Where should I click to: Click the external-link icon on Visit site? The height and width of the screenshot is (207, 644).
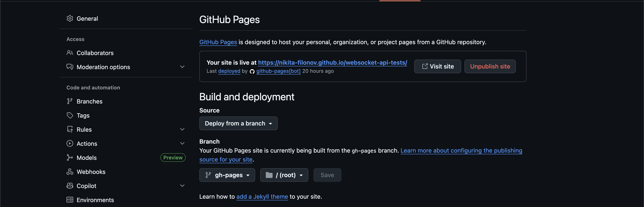click(x=425, y=66)
